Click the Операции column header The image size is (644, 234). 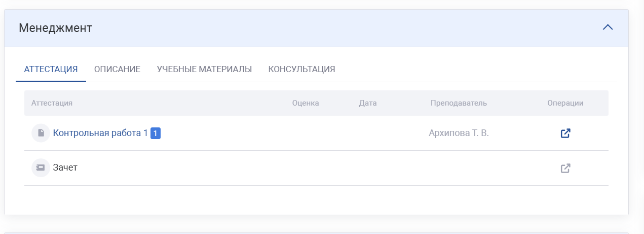click(565, 103)
